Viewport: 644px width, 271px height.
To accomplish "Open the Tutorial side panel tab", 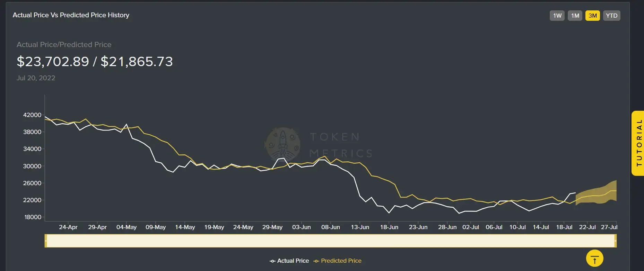I will click(x=638, y=143).
